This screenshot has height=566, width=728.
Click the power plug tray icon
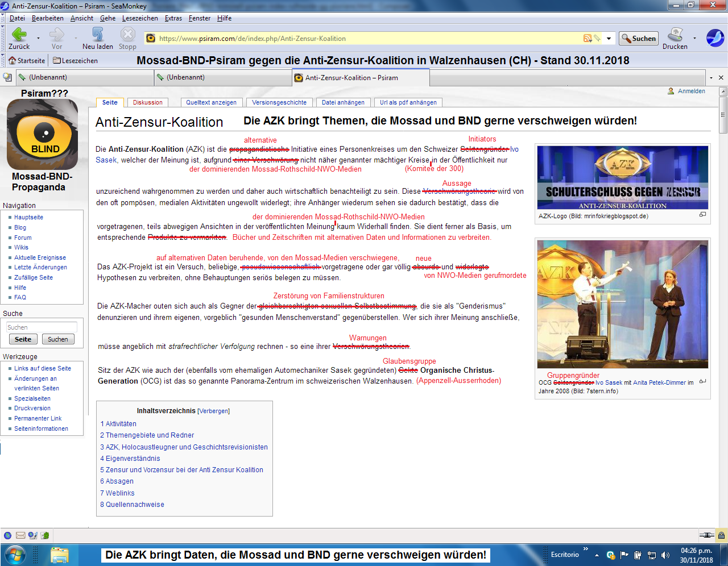click(638, 555)
